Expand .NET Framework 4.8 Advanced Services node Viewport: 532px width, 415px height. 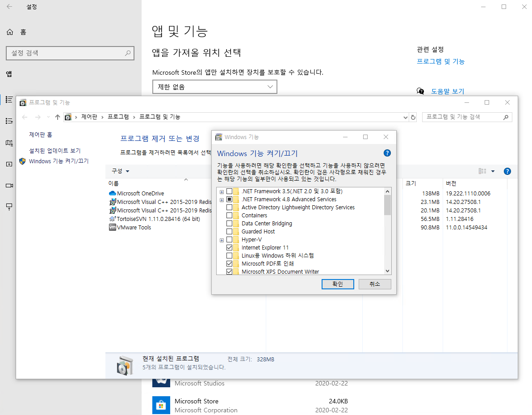coord(222,200)
